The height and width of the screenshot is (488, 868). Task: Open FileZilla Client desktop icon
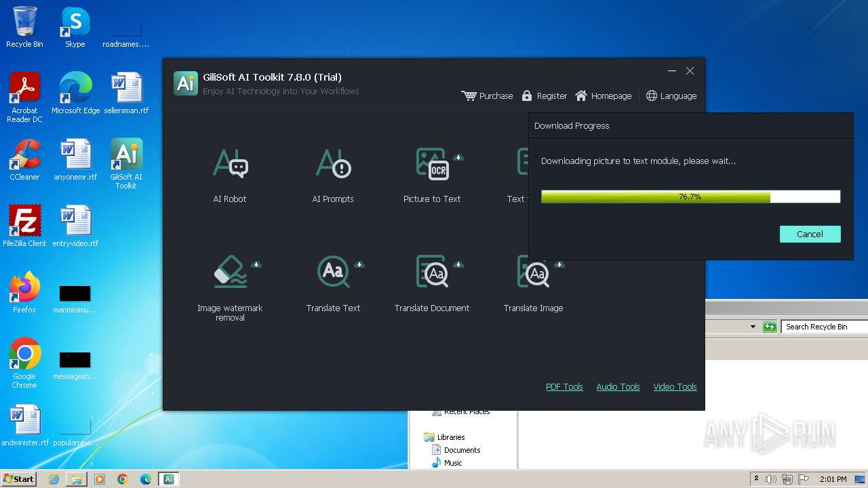24,226
